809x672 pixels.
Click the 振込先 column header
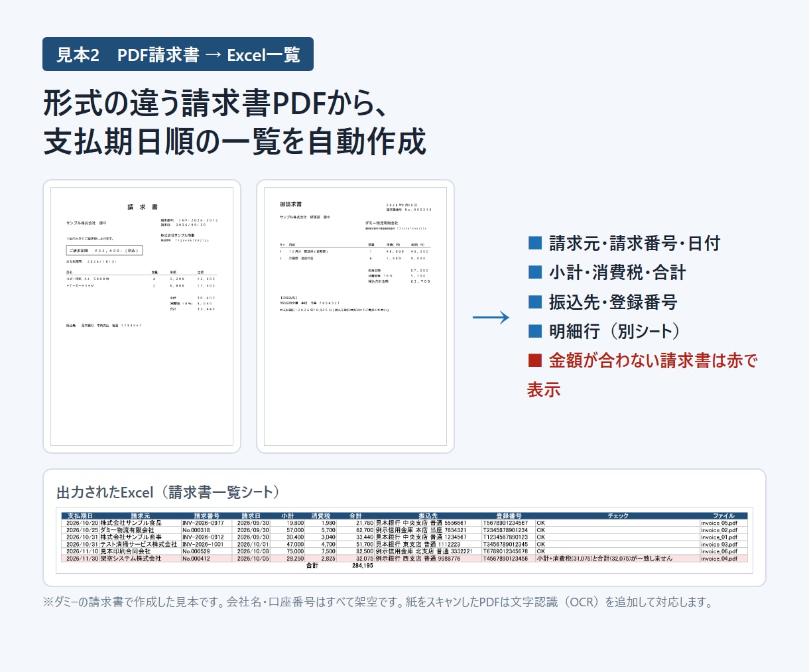428,515
